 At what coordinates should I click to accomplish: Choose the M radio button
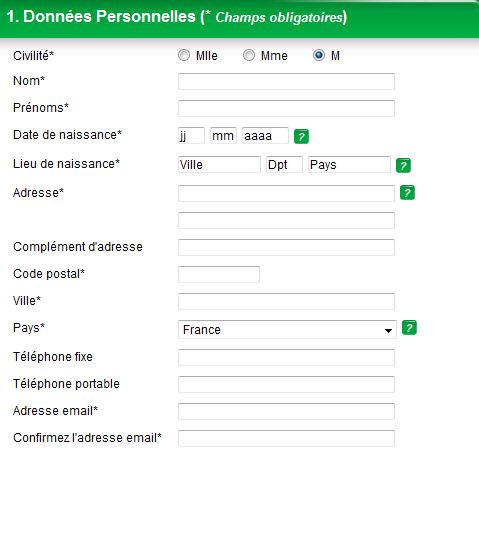(x=319, y=55)
